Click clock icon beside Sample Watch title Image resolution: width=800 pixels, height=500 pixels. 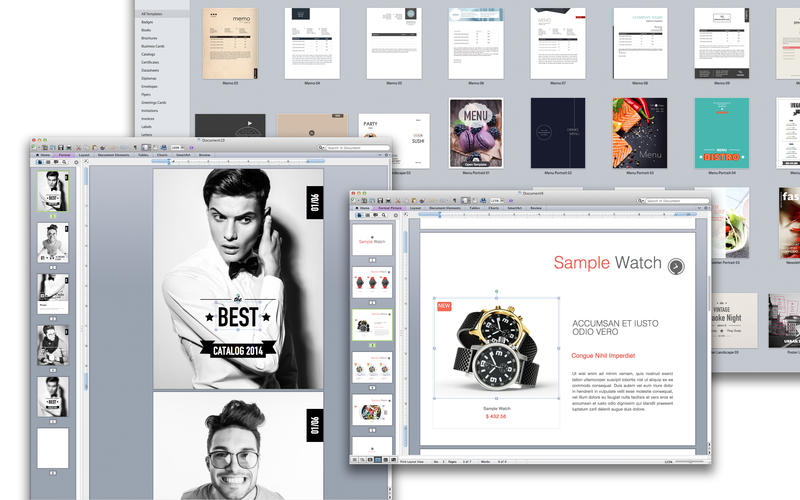[x=676, y=266]
